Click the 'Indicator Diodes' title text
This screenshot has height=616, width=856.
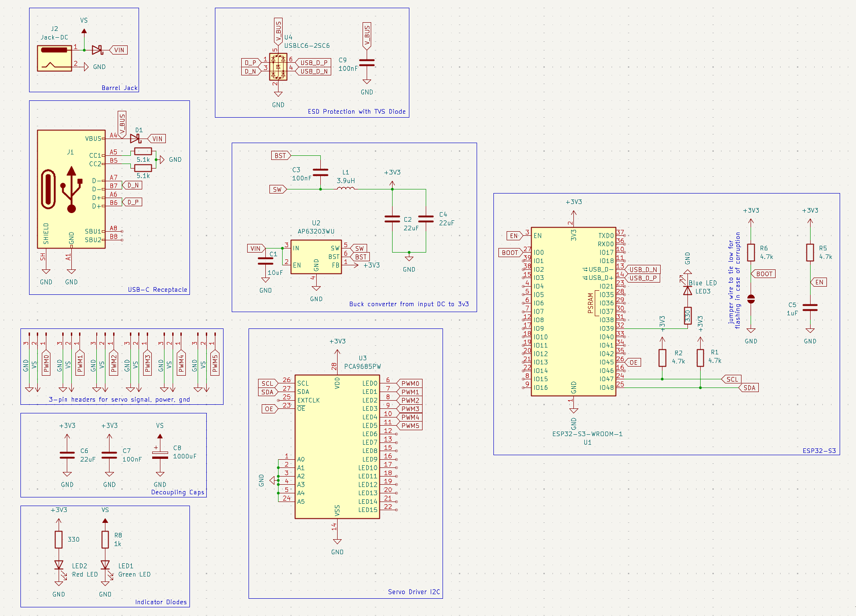click(x=161, y=602)
